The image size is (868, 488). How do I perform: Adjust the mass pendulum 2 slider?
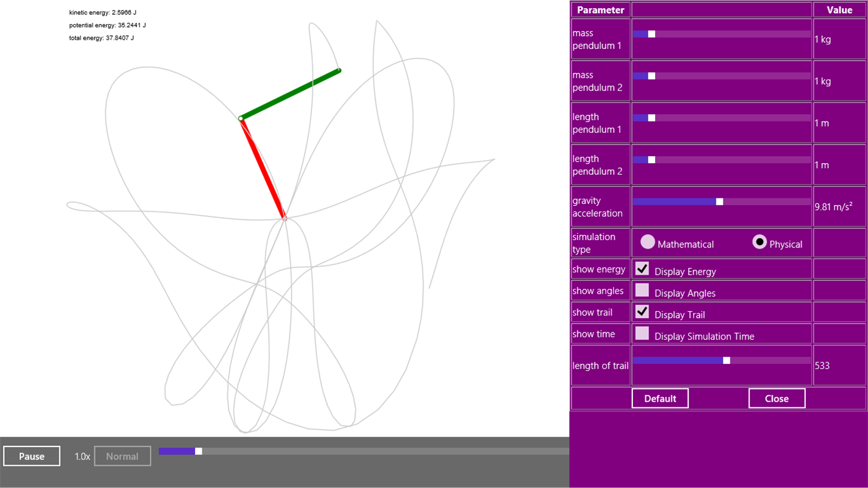point(651,76)
